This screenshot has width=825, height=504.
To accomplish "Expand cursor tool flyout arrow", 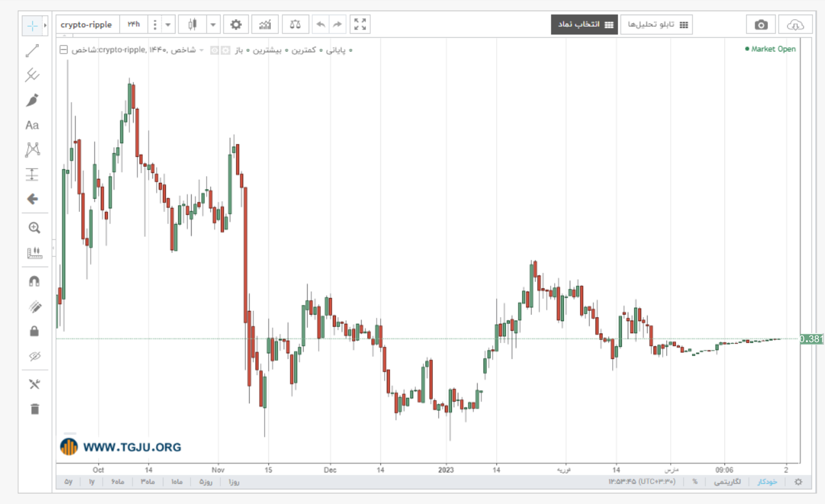I will coord(45,26).
